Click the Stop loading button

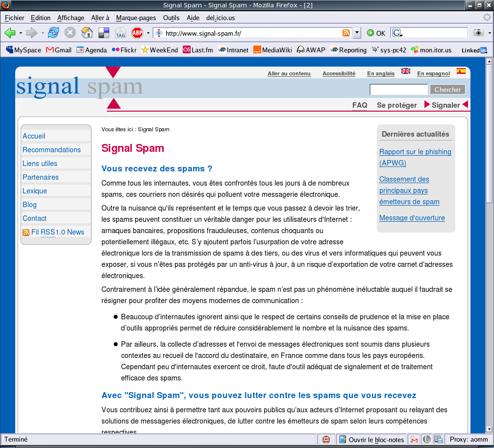70,32
